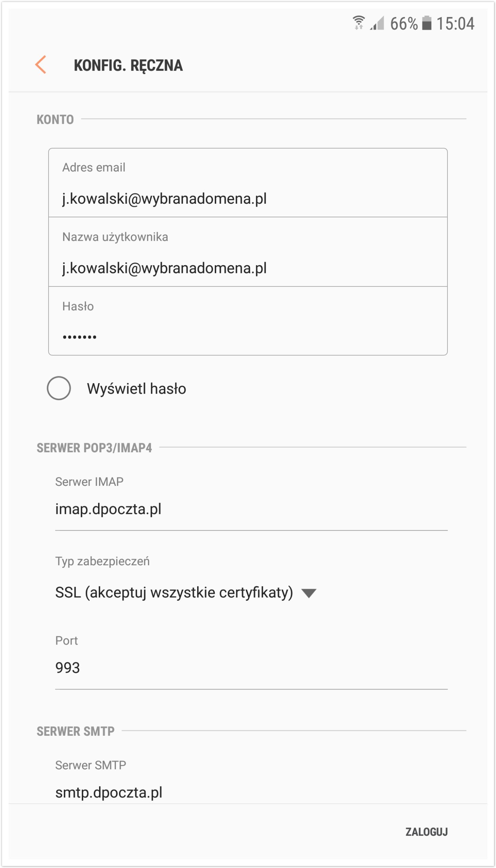The width and height of the screenshot is (496, 868).
Task: Tap the 15:04 clock in status bar
Action: 455,24
